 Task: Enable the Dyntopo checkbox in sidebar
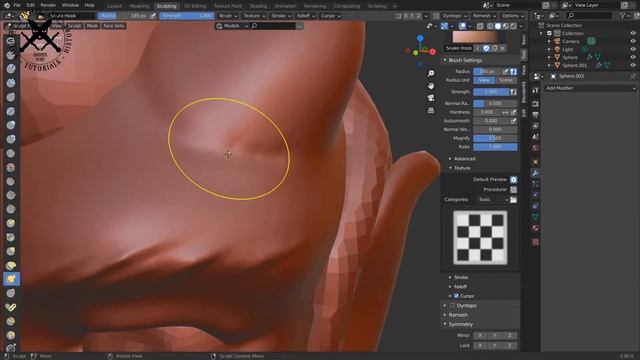(x=452, y=305)
